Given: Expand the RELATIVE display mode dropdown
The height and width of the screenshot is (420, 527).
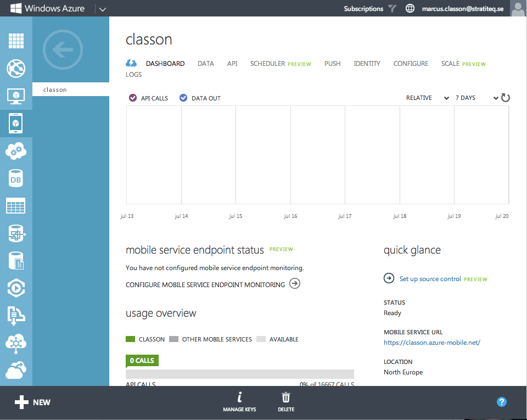Looking at the screenshot, I should pos(427,98).
